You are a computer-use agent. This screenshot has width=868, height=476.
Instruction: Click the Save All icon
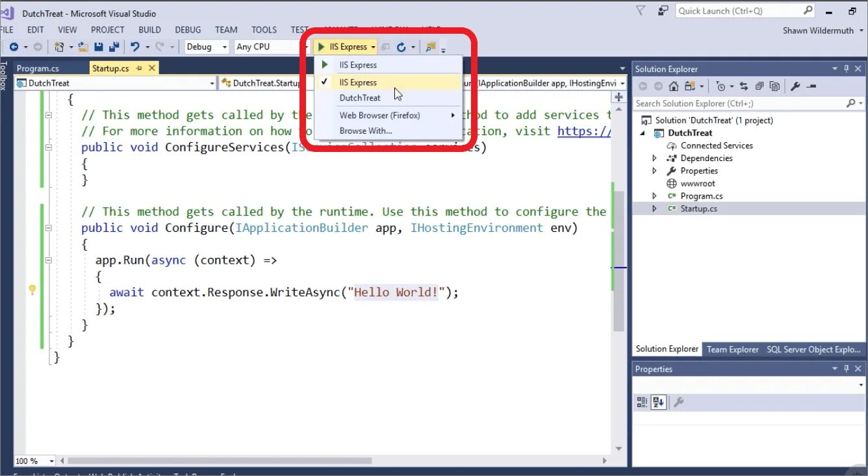(114, 47)
